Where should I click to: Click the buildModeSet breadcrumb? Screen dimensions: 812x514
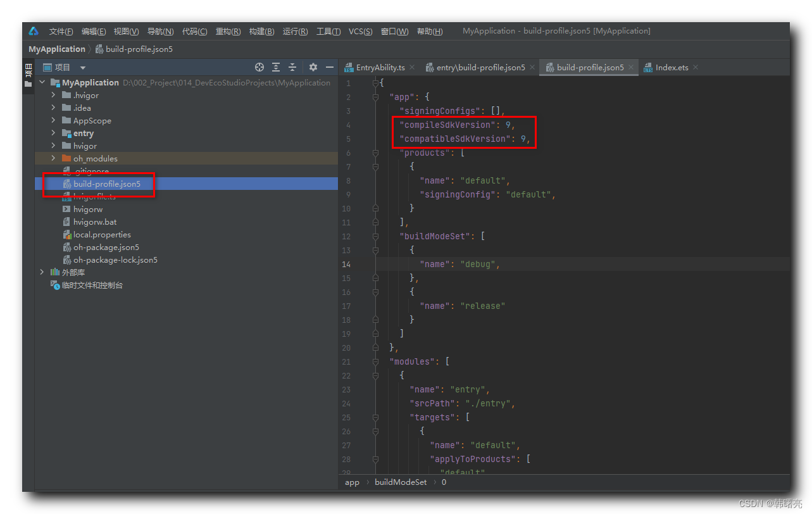click(400, 482)
